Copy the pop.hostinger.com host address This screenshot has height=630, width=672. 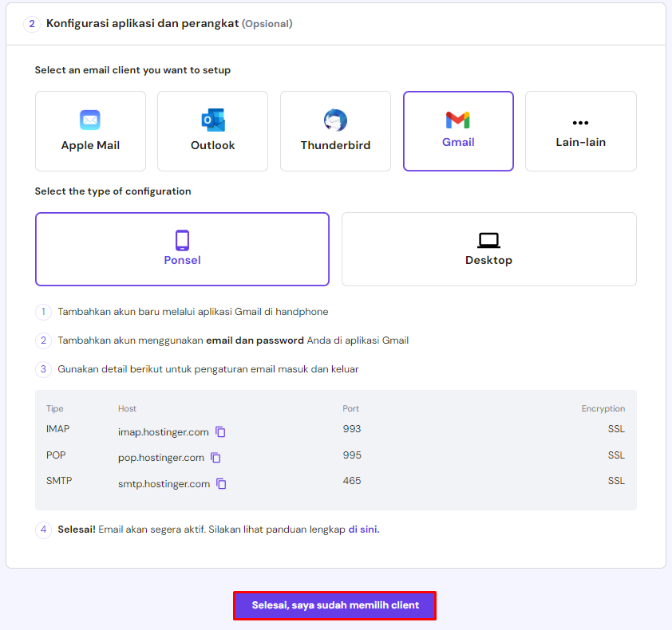click(215, 458)
